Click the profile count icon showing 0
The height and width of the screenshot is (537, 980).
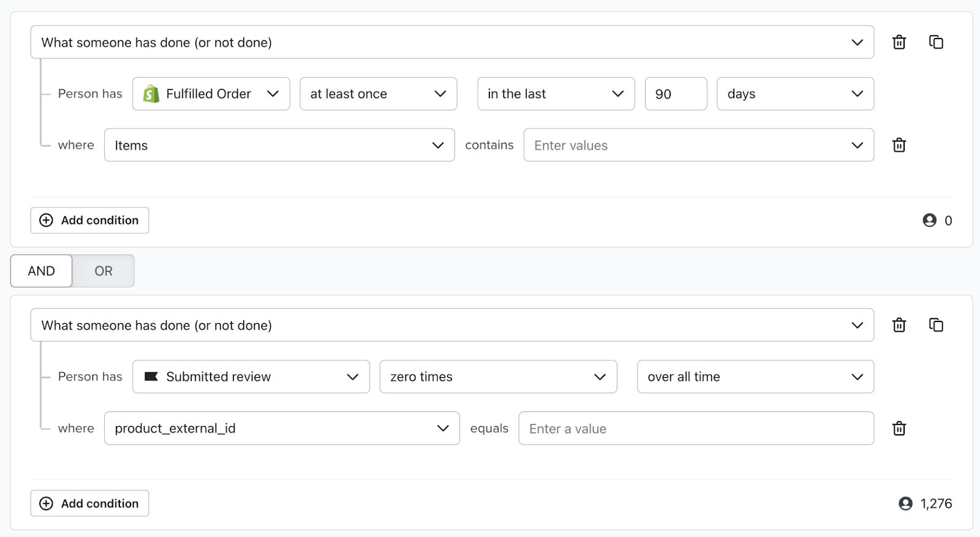click(x=929, y=220)
